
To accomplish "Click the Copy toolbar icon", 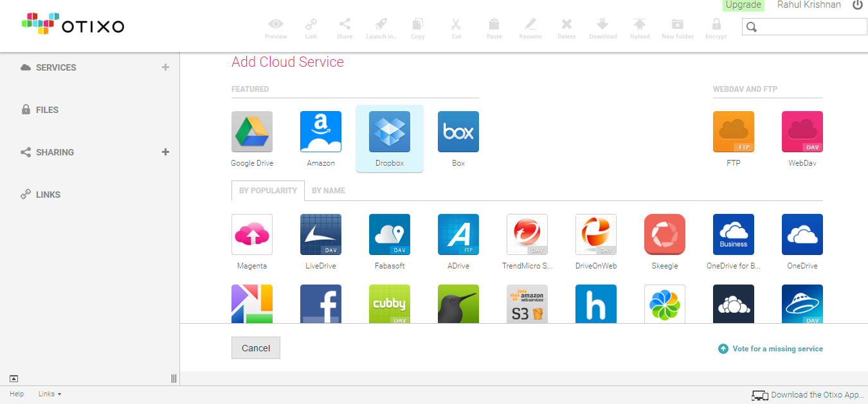I will (418, 28).
